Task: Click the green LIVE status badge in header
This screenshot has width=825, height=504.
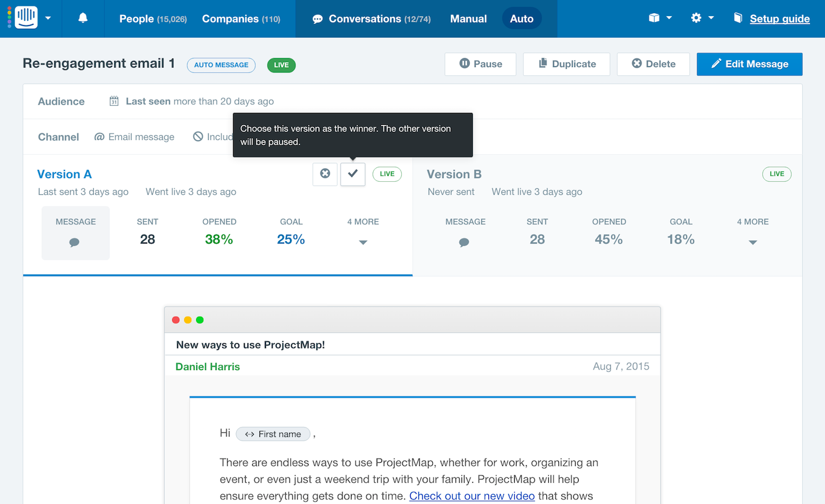Action: 282,65
